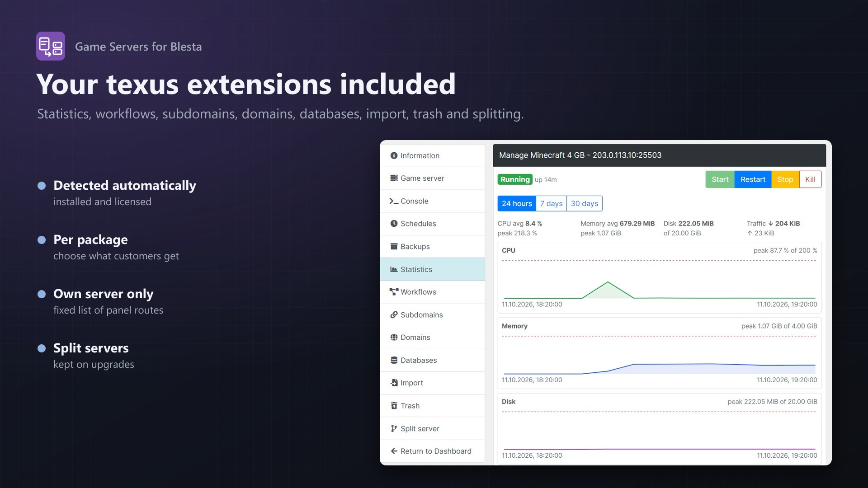
Task: Open the Domains sidebar item
Action: [432, 337]
